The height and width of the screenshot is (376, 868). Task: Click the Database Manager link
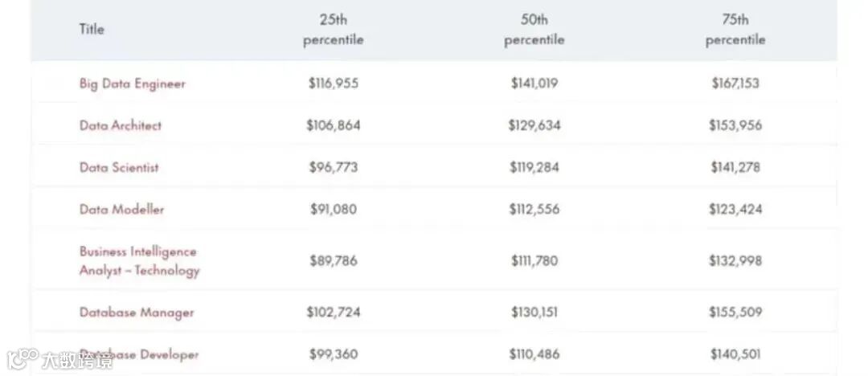[137, 312]
